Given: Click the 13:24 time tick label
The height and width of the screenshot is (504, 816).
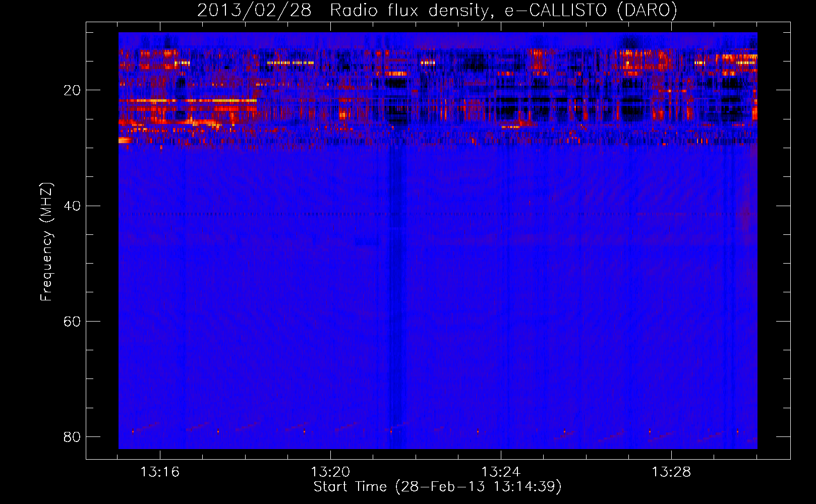Looking at the screenshot, I should coord(501,472).
